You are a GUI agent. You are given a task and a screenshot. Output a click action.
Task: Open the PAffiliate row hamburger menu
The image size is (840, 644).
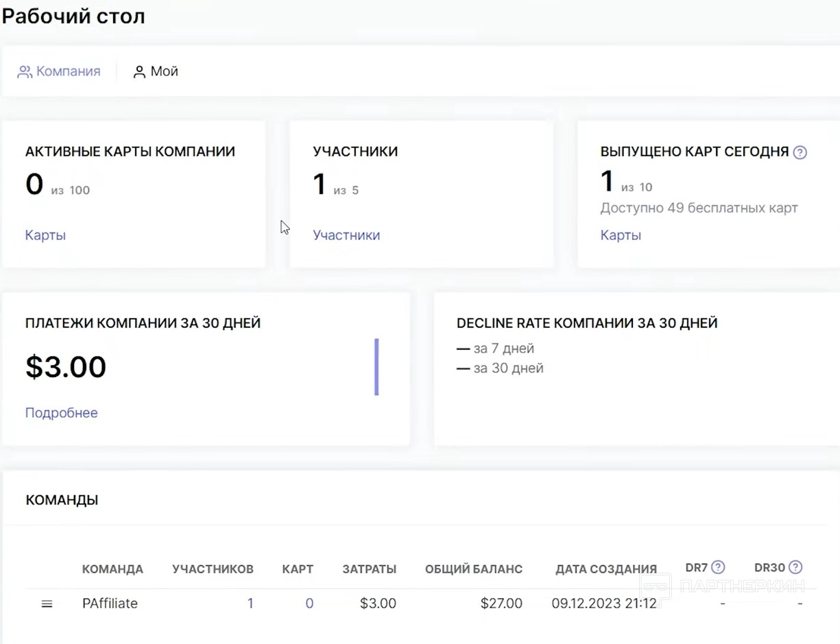pyautogui.click(x=47, y=604)
